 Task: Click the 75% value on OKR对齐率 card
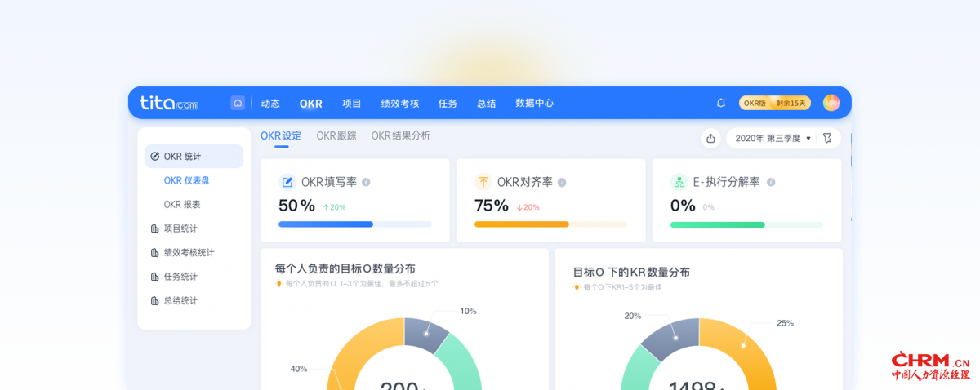[492, 206]
